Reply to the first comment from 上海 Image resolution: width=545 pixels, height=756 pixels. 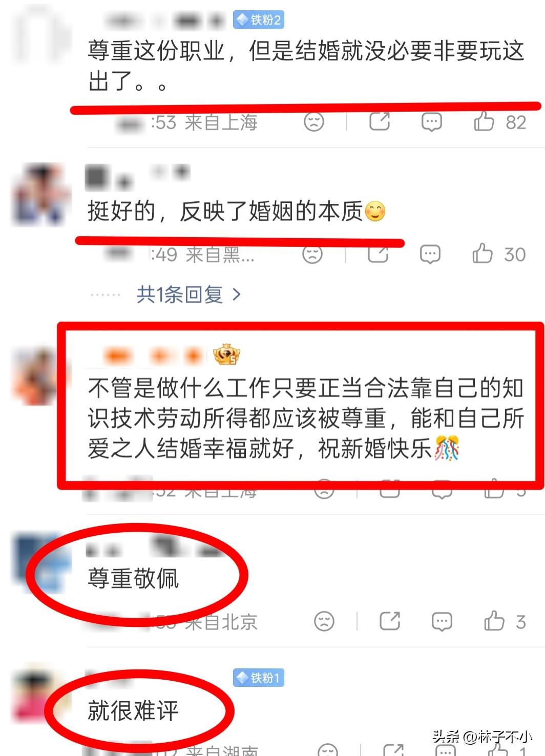(x=431, y=122)
